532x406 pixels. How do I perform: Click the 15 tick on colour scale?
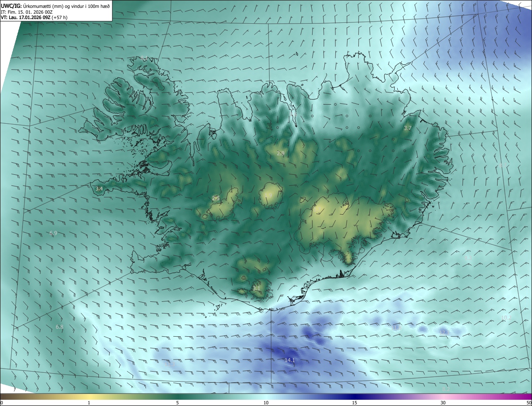coord(355,403)
